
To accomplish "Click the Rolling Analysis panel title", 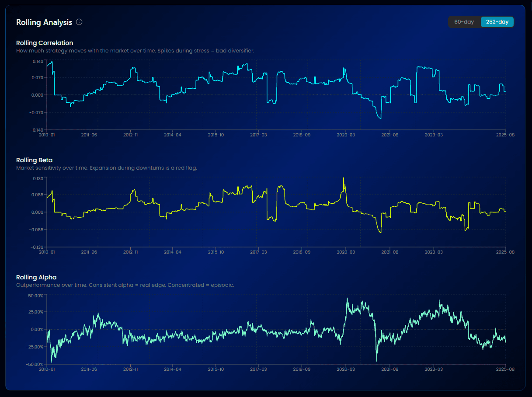I will pyautogui.click(x=44, y=22).
